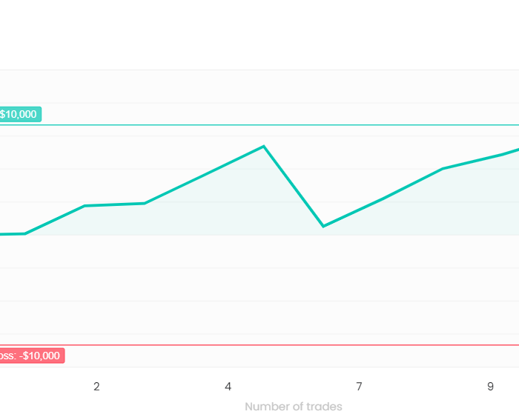Screen dimensions: 519x420
Task: Click the equity line vertex above tick label 2
Action: pos(85,206)
